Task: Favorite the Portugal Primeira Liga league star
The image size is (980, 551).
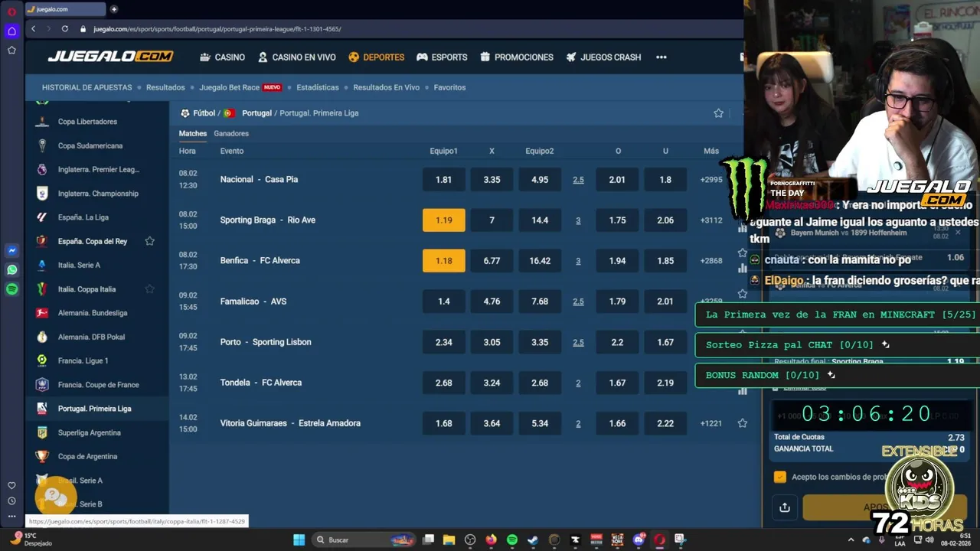Action: (718, 113)
